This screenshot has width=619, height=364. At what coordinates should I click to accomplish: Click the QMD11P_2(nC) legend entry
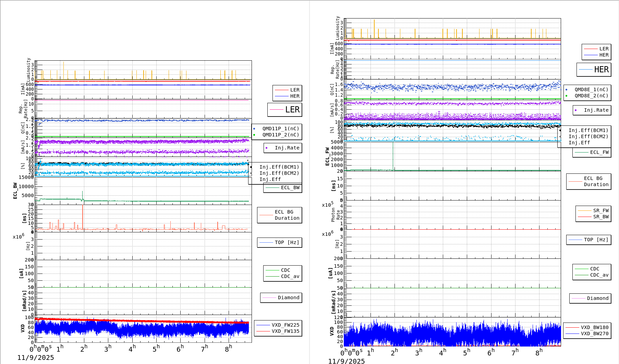click(x=280, y=135)
